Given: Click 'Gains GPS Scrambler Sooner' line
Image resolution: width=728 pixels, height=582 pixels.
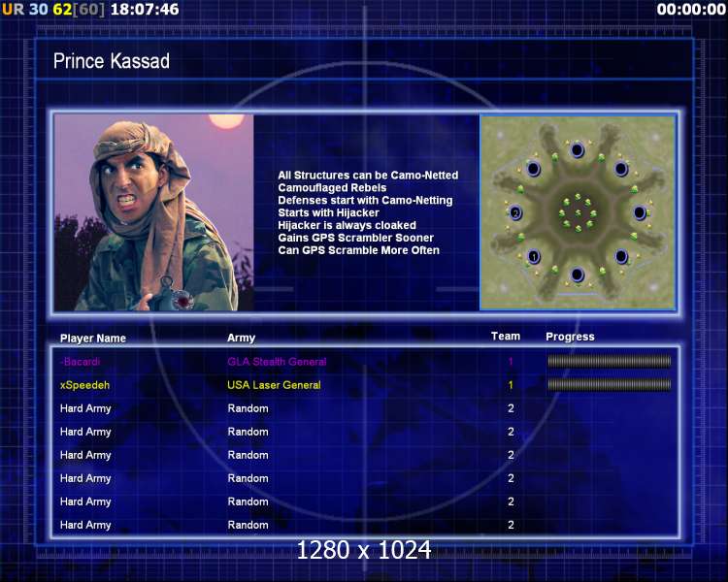Looking at the screenshot, I should tap(355, 238).
